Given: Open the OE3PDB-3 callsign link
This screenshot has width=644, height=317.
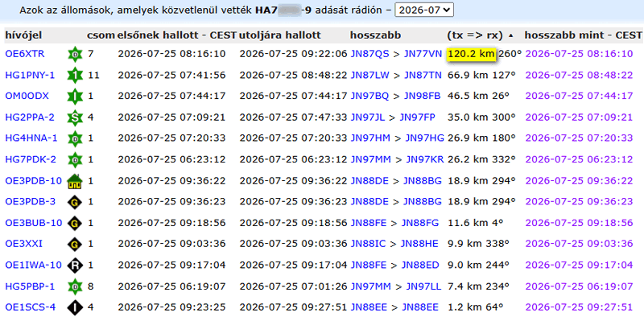Looking at the screenshot, I should tap(30, 202).
